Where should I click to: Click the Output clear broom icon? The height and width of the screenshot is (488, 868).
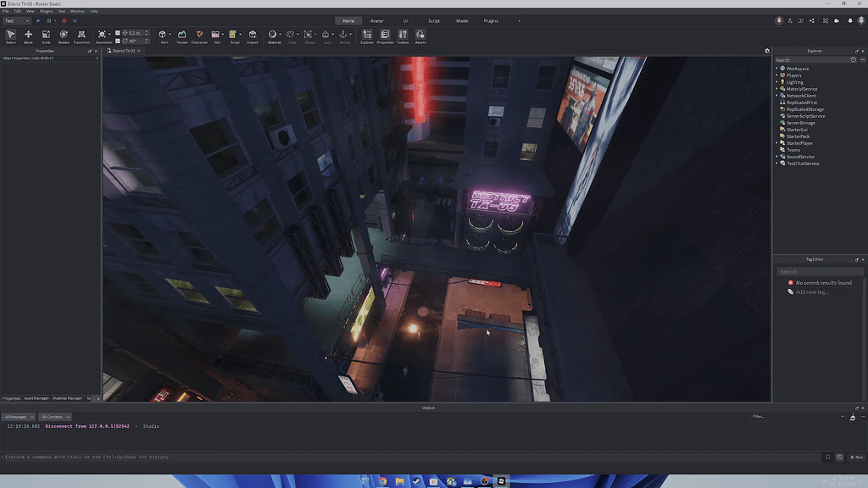coord(853,417)
